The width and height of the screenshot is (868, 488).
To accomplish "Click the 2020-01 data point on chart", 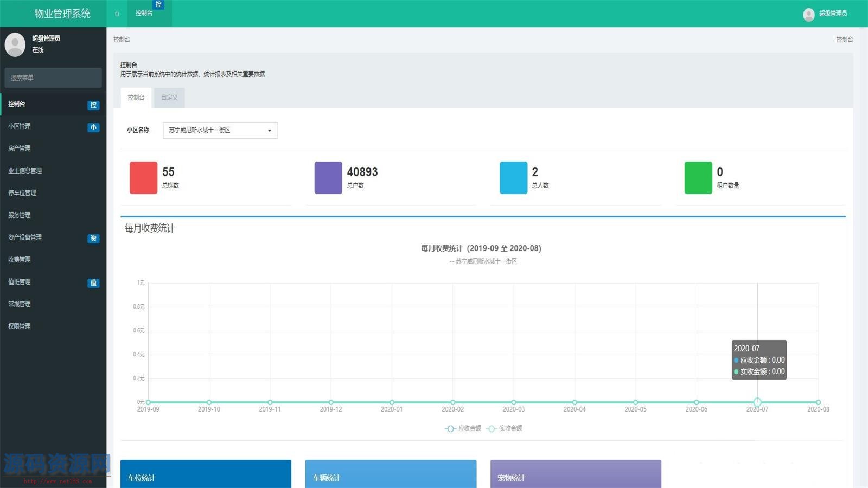I will pyautogui.click(x=392, y=402).
